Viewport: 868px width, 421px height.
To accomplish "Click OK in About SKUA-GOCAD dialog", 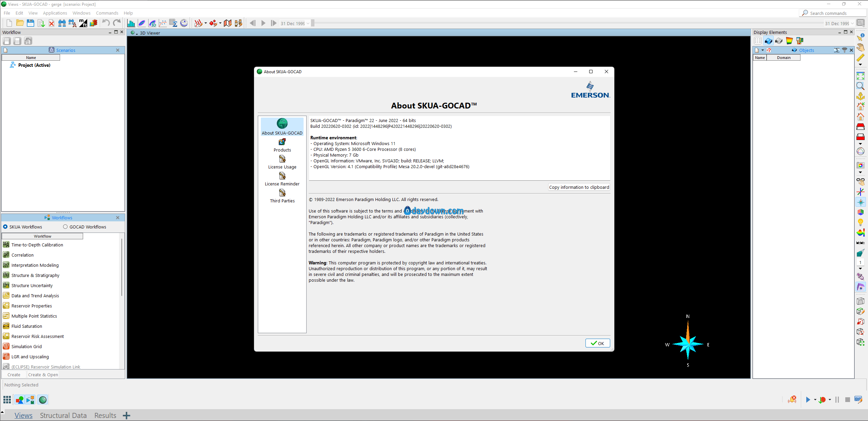I will pyautogui.click(x=597, y=343).
